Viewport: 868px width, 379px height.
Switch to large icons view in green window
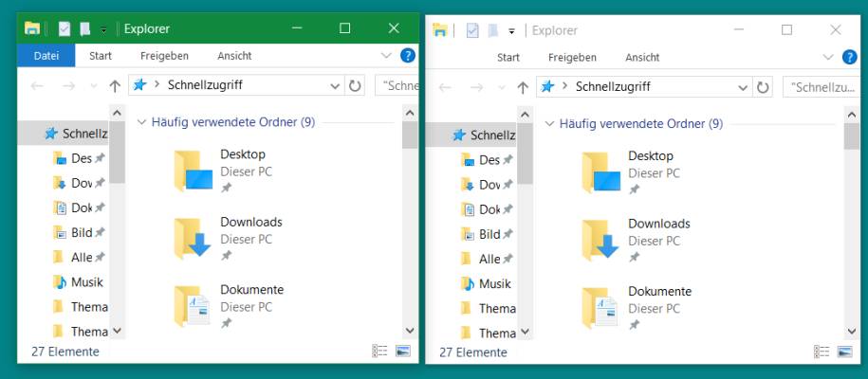point(402,351)
